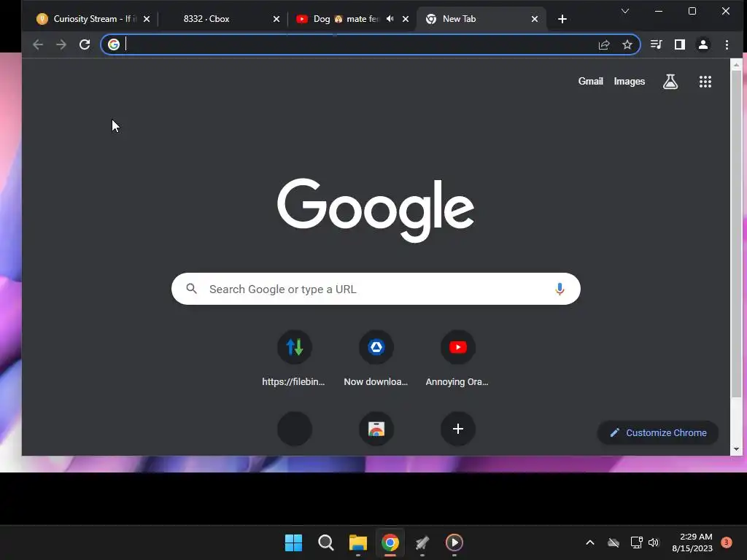The image size is (747, 560).
Task: Open the media controls toolbar icon
Action: click(656, 44)
